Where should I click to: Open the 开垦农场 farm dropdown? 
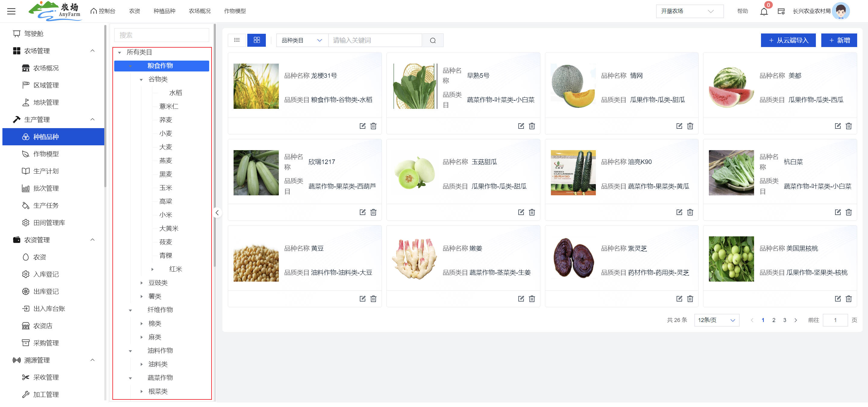tap(689, 11)
